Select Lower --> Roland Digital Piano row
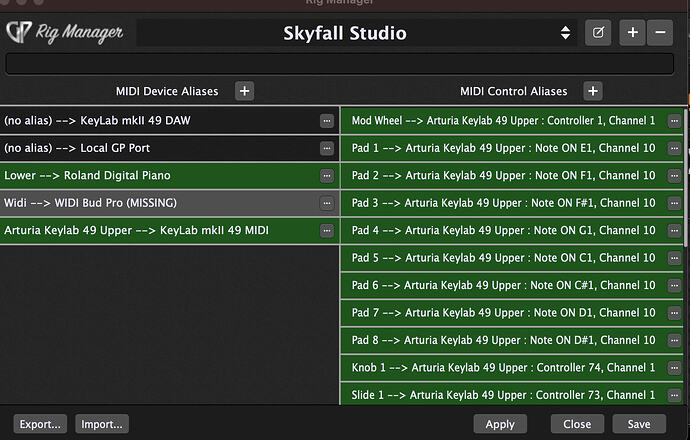 click(x=169, y=176)
